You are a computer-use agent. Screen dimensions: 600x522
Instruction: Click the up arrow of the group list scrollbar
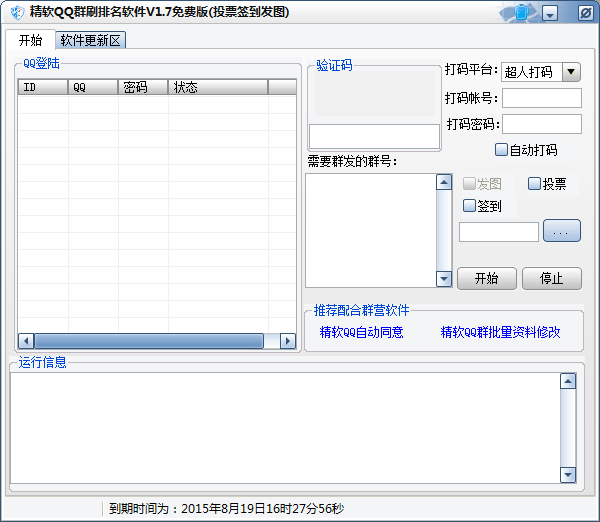tap(444, 182)
